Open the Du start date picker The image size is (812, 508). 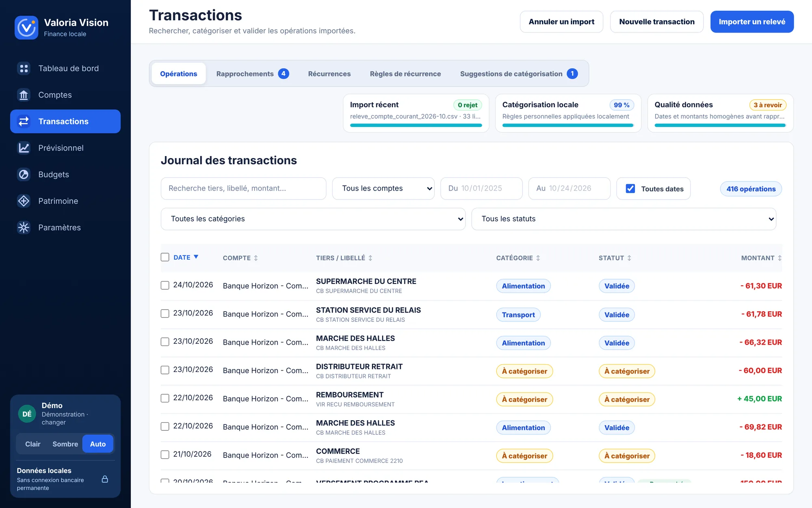pyautogui.click(x=482, y=189)
